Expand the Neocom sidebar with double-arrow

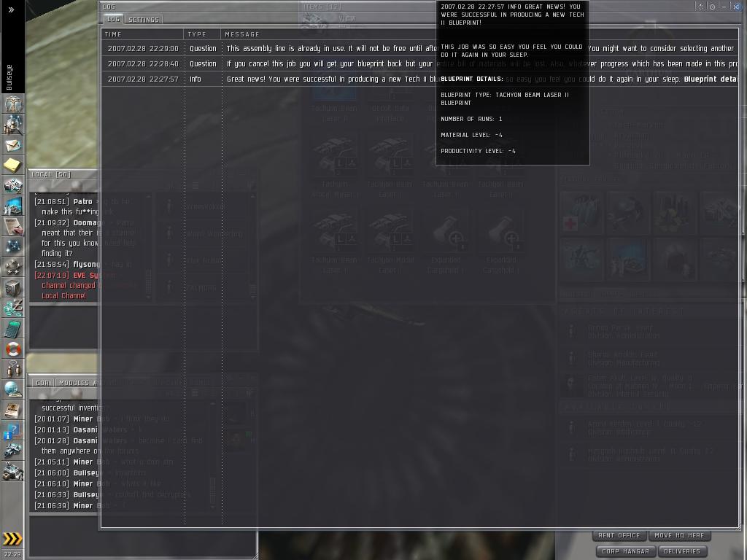pyautogui.click(x=12, y=9)
